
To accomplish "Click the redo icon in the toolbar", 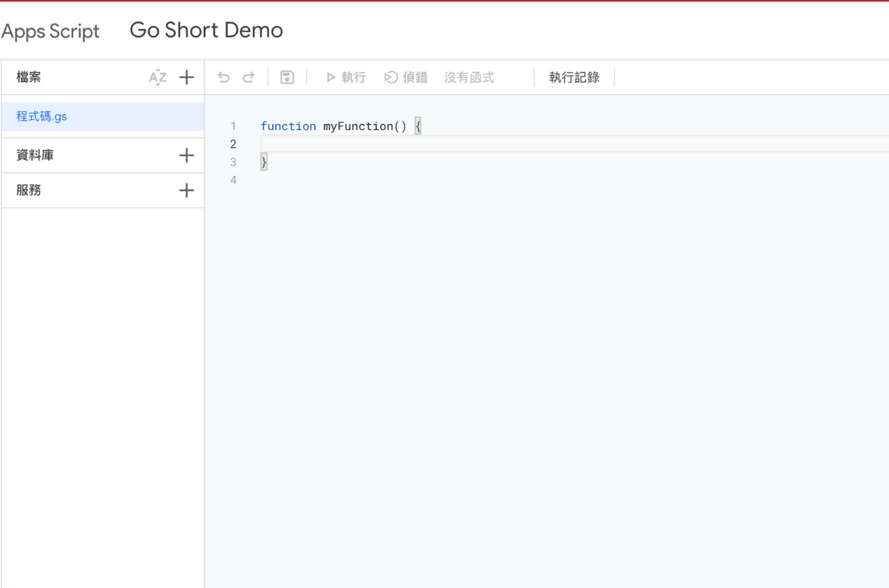I will pos(248,77).
